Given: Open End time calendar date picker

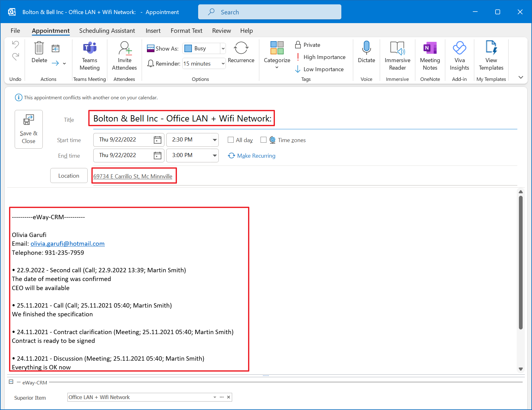Looking at the screenshot, I should [x=158, y=156].
